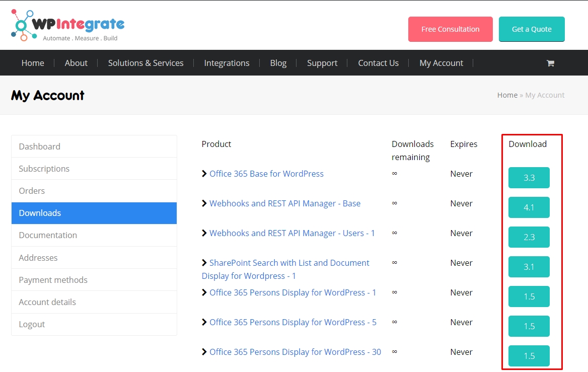Click the Free Consultation button

pyautogui.click(x=451, y=29)
